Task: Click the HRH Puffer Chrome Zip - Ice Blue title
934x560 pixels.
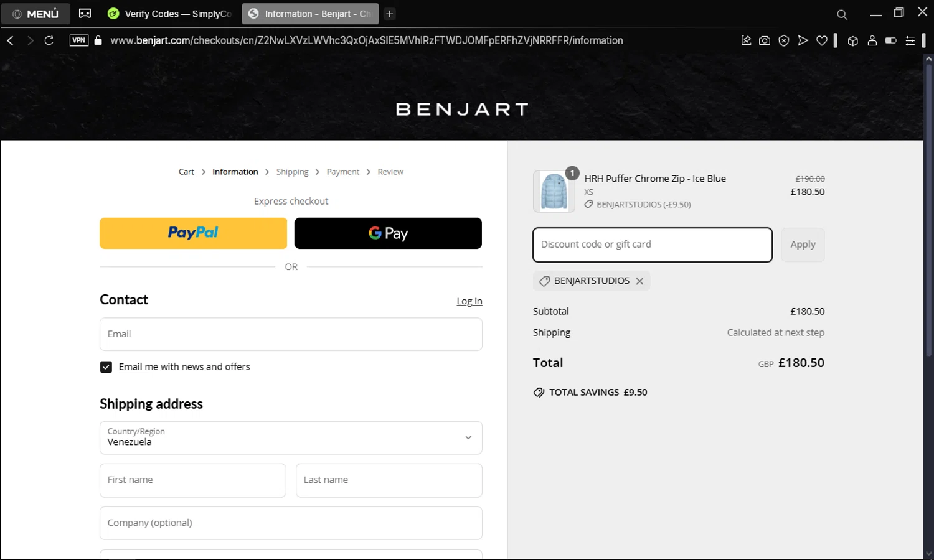Action: click(655, 179)
